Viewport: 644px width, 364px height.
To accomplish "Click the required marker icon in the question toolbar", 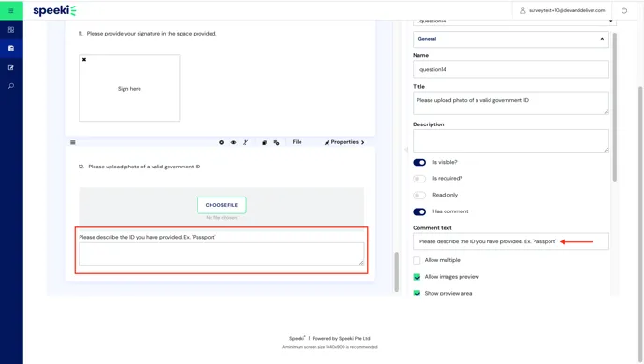I will pos(221,142).
